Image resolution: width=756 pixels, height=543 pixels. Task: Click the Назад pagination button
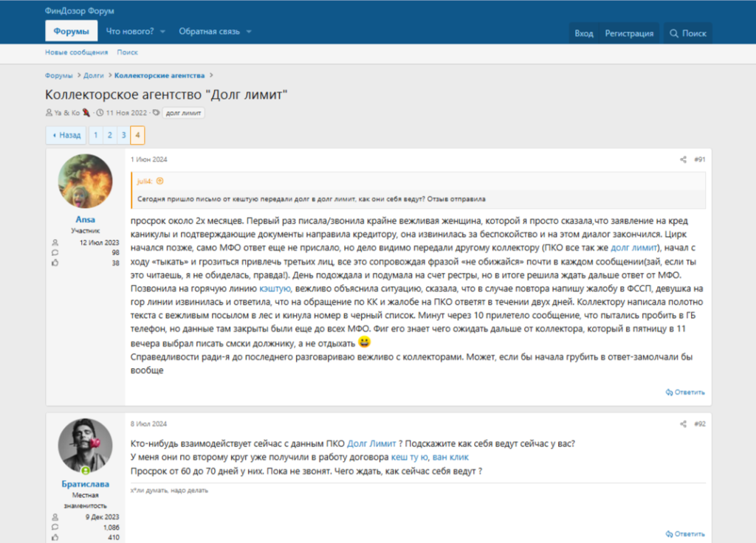coord(66,135)
